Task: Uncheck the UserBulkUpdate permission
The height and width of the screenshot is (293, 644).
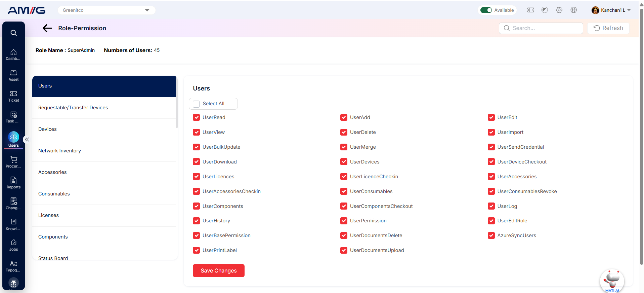Action: (x=197, y=147)
